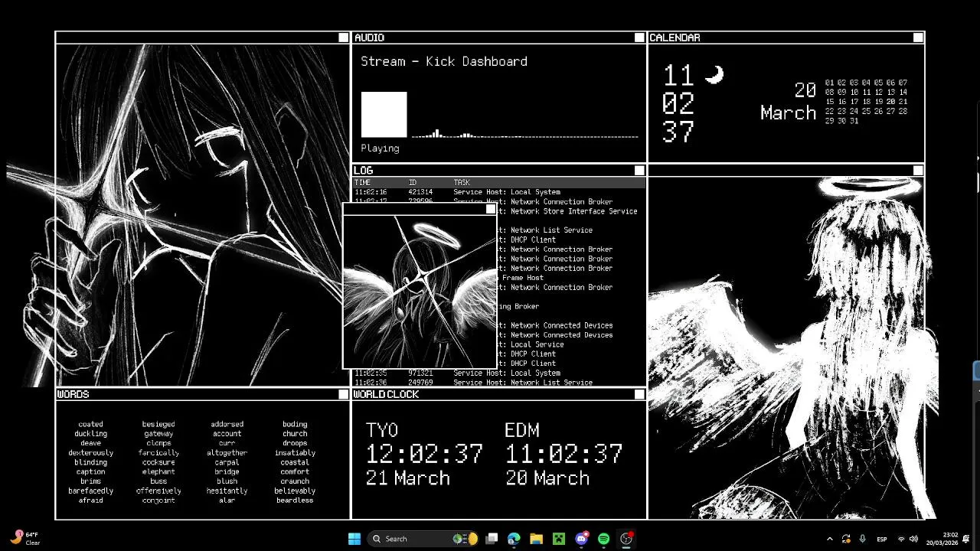Click the word 'beardless' in Words panel
This screenshot has width=980, height=551.
tap(295, 500)
